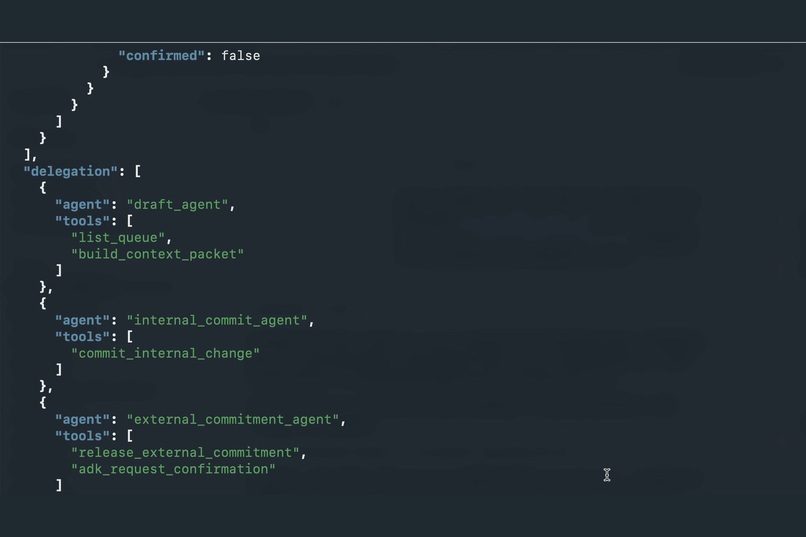
Task: Click the "agent" key above draft_agent tools
Action: [82, 205]
